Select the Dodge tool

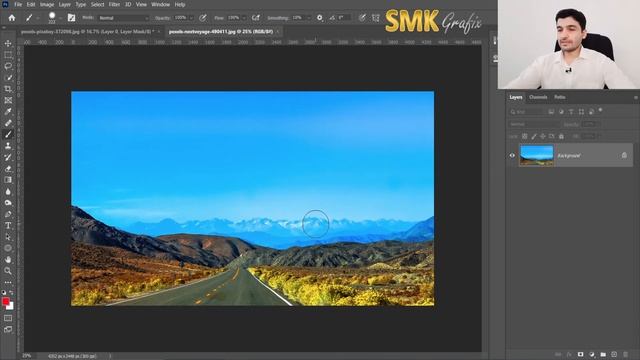click(8, 203)
